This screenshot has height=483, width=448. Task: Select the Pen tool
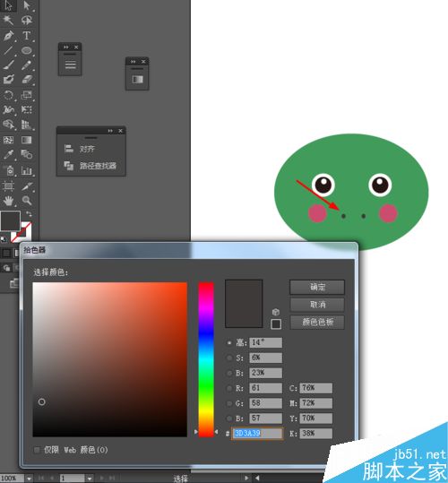pos(8,36)
